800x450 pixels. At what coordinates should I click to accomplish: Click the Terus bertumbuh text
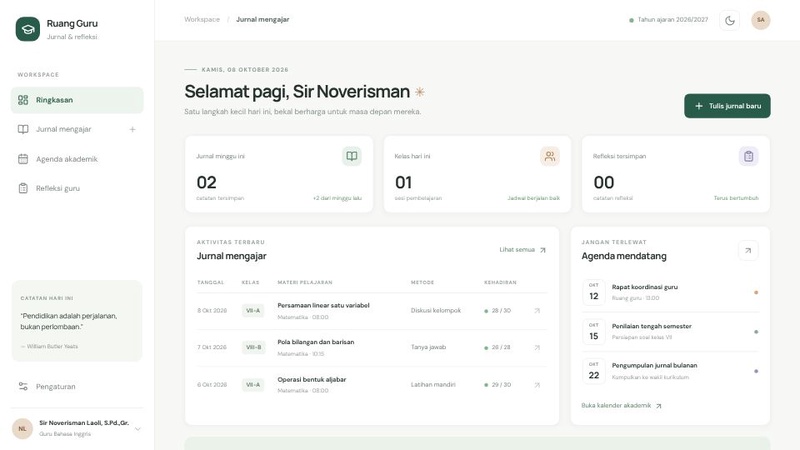(x=736, y=198)
